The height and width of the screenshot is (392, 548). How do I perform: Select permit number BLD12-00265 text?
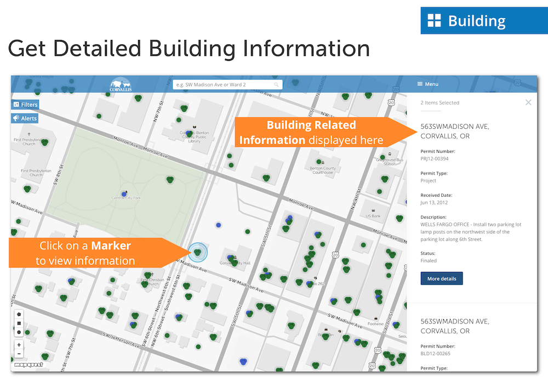435,354
